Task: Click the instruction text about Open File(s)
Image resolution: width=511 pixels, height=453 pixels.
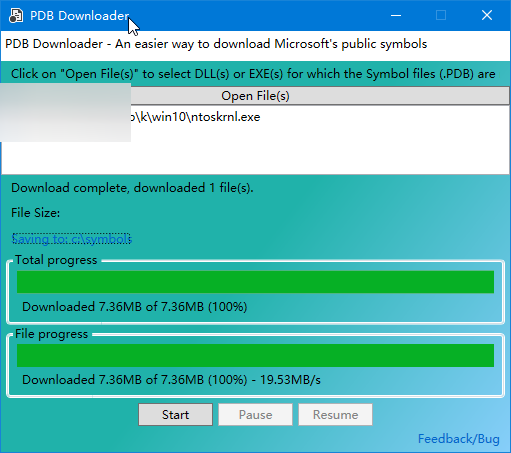Action: pos(253,74)
